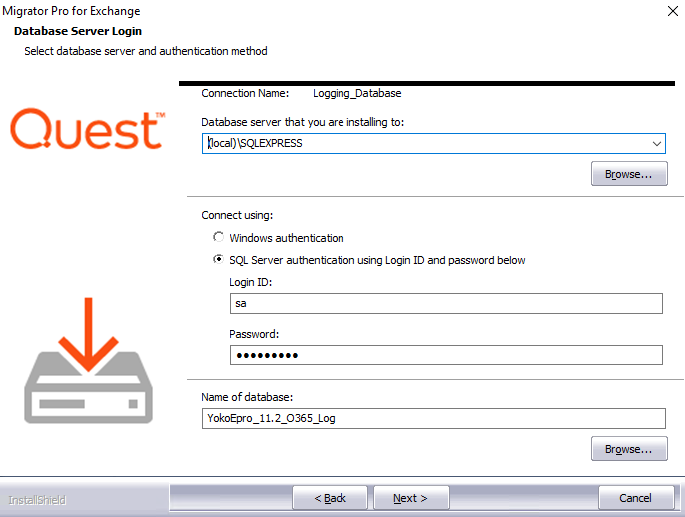The image size is (685, 517).
Task: Click the 'Name of database:' label
Action: pyautogui.click(x=247, y=397)
